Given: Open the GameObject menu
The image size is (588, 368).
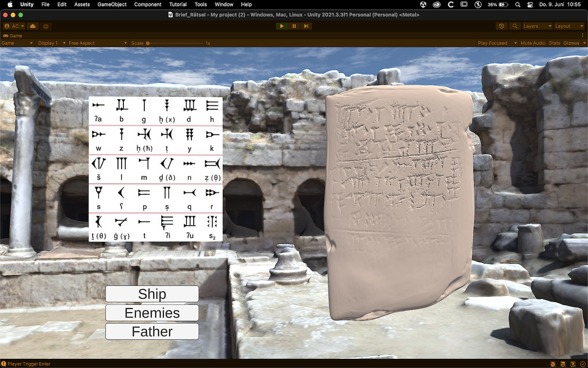Looking at the screenshot, I should pyautogui.click(x=112, y=4).
